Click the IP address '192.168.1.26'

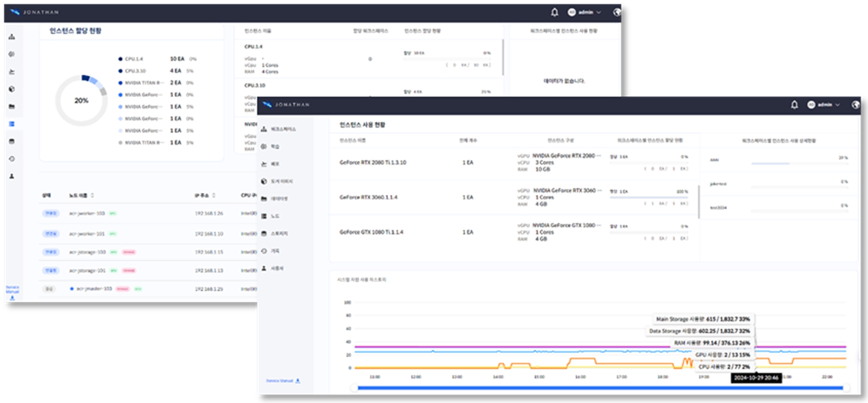[x=209, y=213]
